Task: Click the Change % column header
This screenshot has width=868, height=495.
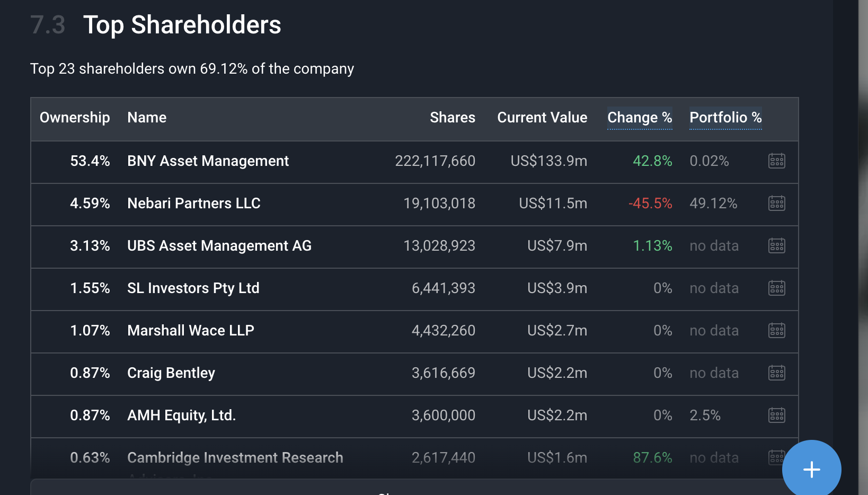Action: coord(639,118)
